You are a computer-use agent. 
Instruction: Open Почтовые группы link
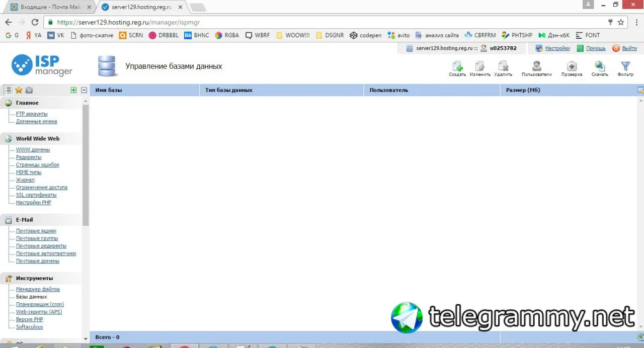[x=37, y=238]
